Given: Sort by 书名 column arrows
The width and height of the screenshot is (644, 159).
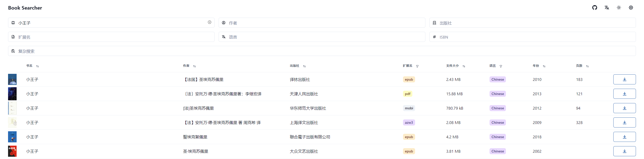Looking at the screenshot, I should point(37,66).
